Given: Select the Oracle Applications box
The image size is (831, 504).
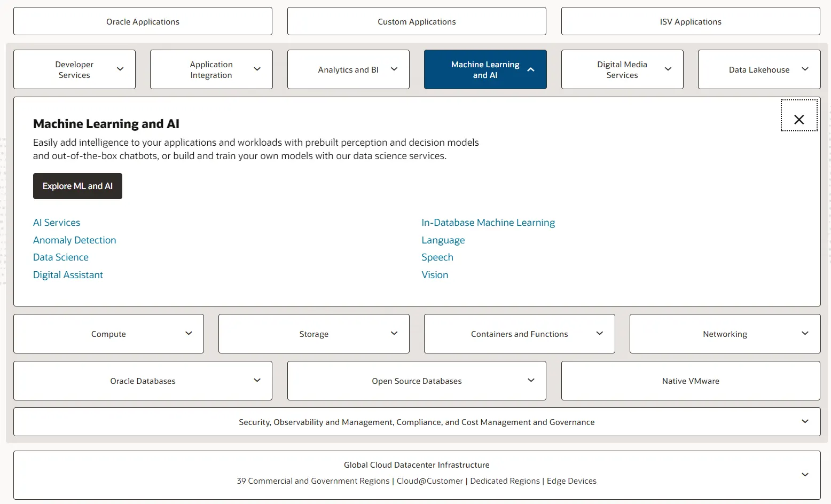Looking at the screenshot, I should click(x=143, y=21).
